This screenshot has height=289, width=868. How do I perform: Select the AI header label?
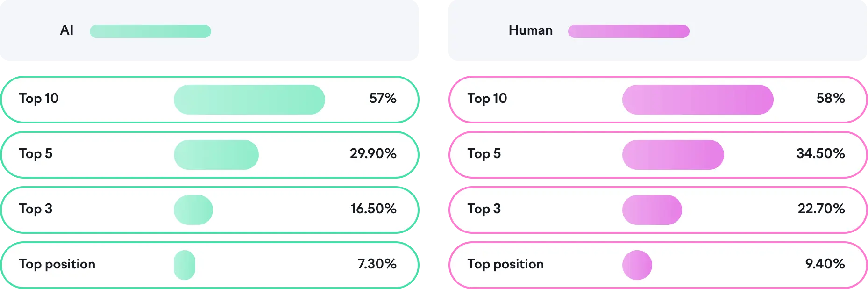click(x=67, y=30)
